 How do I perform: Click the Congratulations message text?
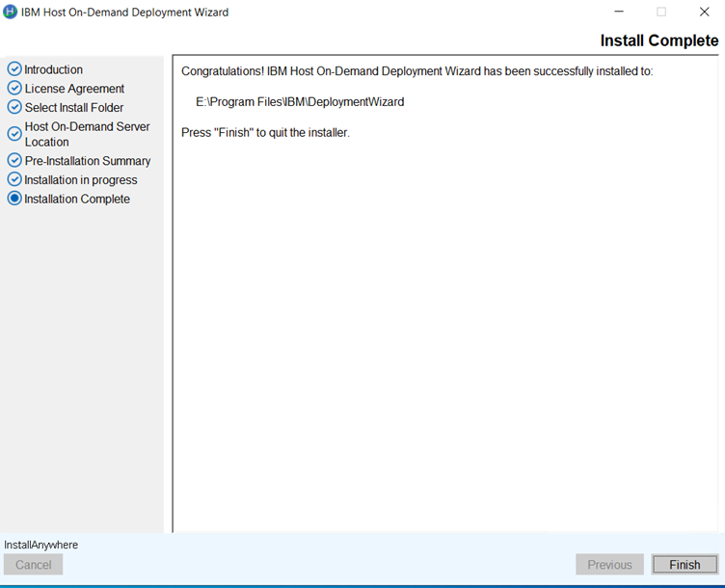pos(416,71)
